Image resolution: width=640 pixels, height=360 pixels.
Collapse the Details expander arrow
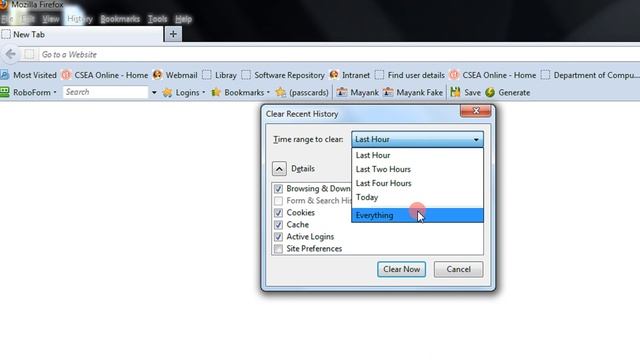(x=279, y=169)
